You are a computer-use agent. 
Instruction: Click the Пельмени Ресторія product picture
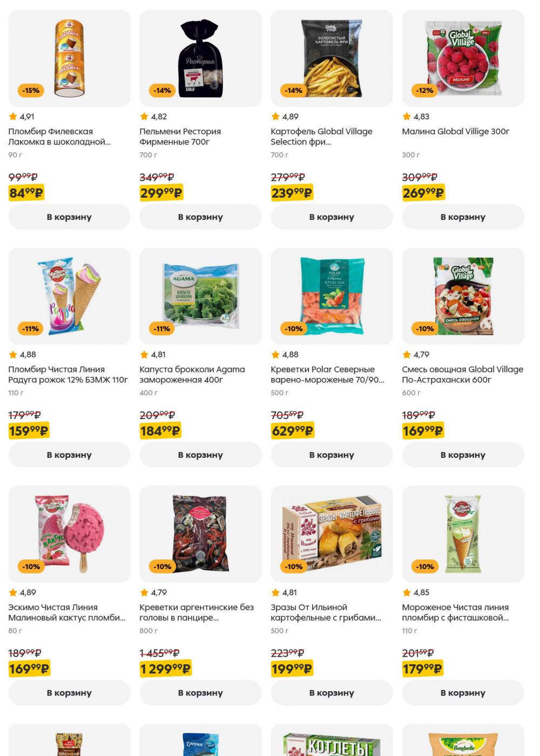click(200, 58)
